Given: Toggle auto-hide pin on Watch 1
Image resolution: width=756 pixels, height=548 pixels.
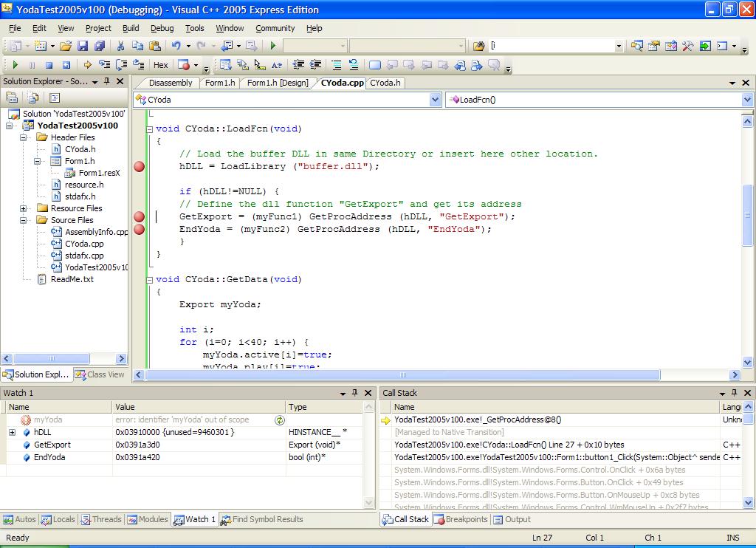Looking at the screenshot, I should (x=355, y=393).
